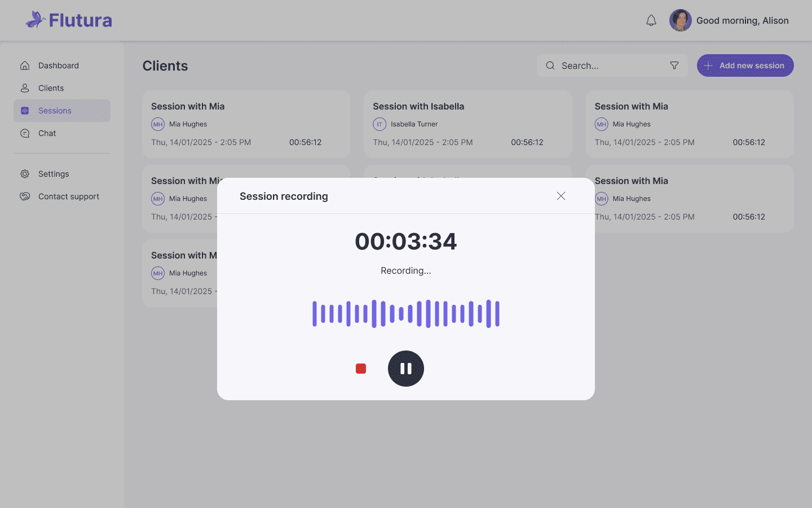812x508 pixels.
Task: Click the Good morning, Alison greeting
Action: (x=743, y=20)
